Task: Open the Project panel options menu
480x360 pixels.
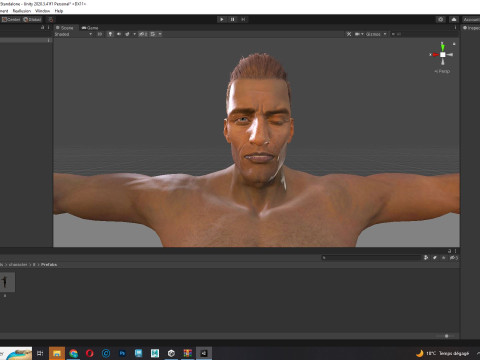Action: point(455,251)
